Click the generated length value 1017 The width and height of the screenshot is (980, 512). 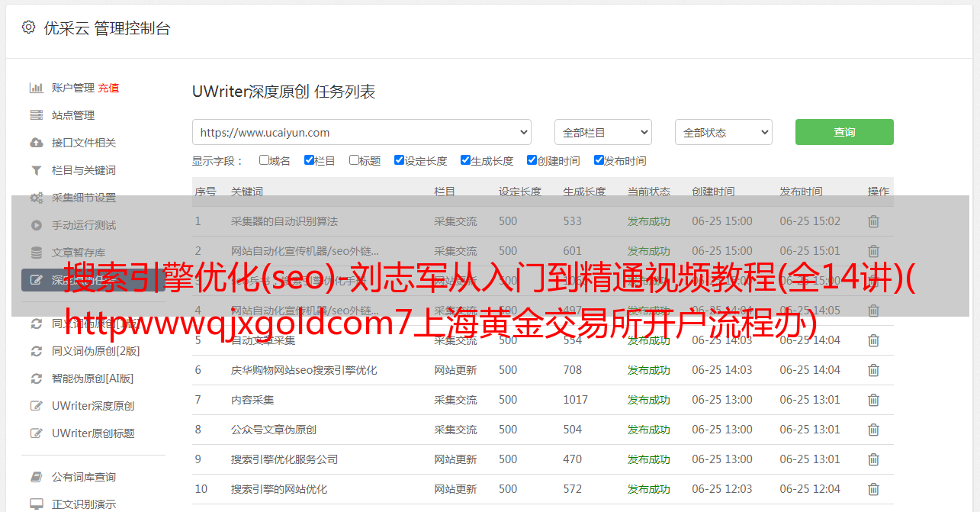click(576, 400)
